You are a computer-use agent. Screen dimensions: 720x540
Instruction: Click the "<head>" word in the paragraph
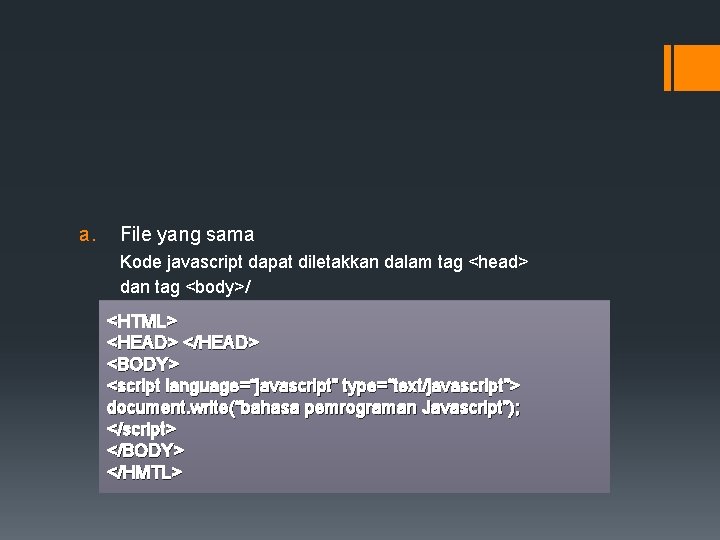point(498,262)
